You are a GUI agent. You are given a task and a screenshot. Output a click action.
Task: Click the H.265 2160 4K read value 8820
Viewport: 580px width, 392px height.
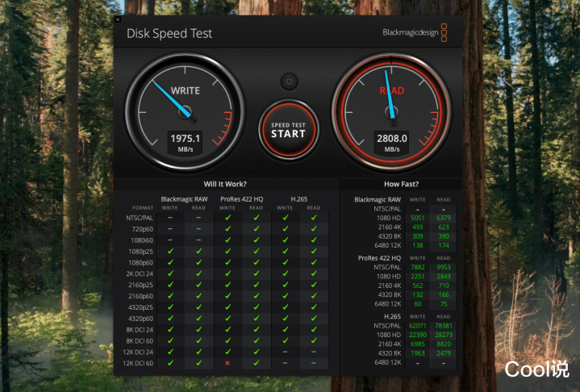tap(444, 344)
